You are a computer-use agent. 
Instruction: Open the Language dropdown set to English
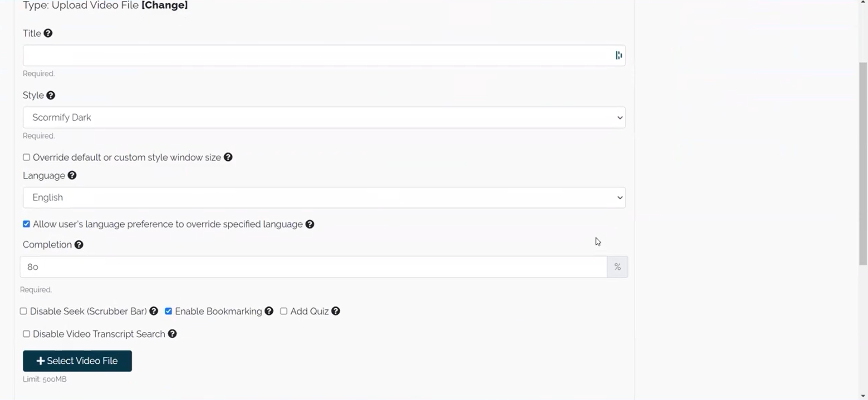[324, 197]
